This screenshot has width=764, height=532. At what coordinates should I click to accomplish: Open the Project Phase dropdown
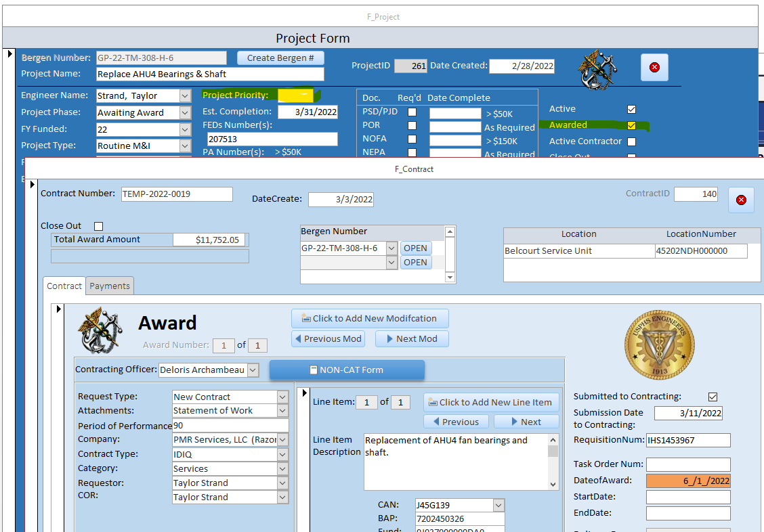coord(185,112)
